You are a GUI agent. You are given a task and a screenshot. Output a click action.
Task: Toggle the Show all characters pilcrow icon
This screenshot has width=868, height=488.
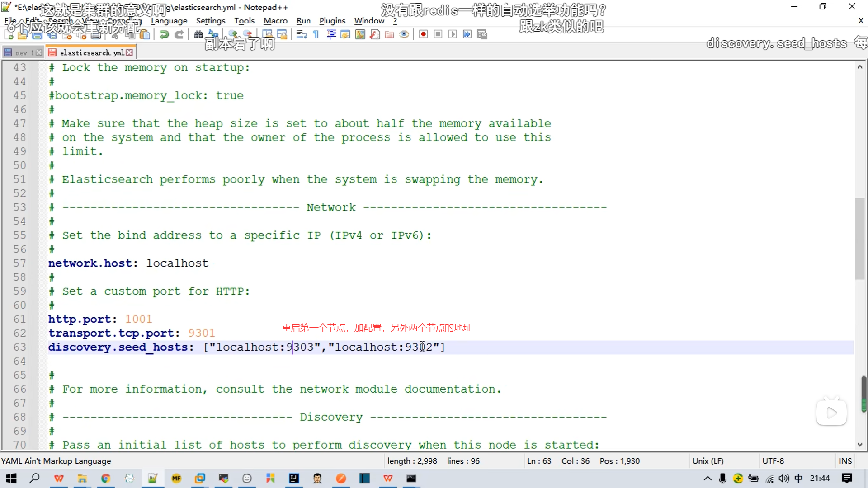click(x=316, y=34)
